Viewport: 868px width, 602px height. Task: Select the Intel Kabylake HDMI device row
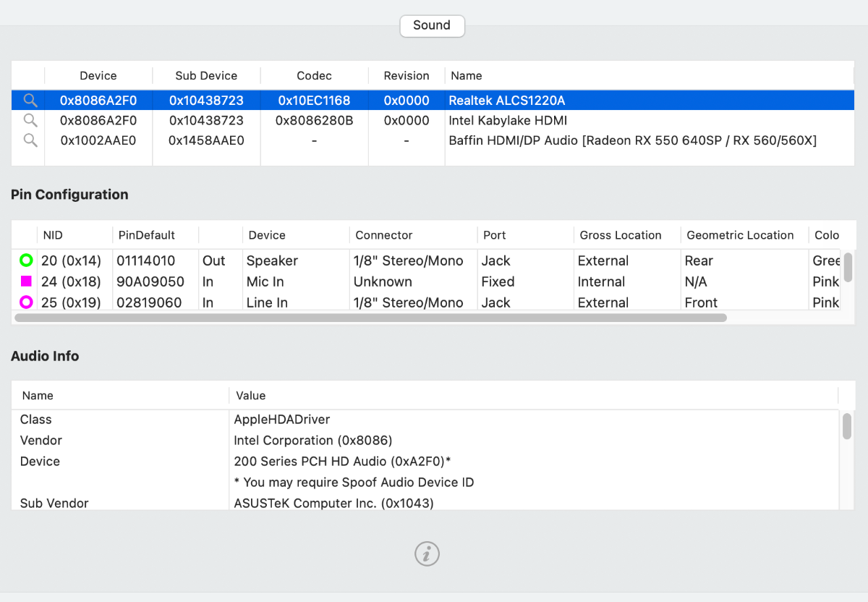[x=506, y=120]
